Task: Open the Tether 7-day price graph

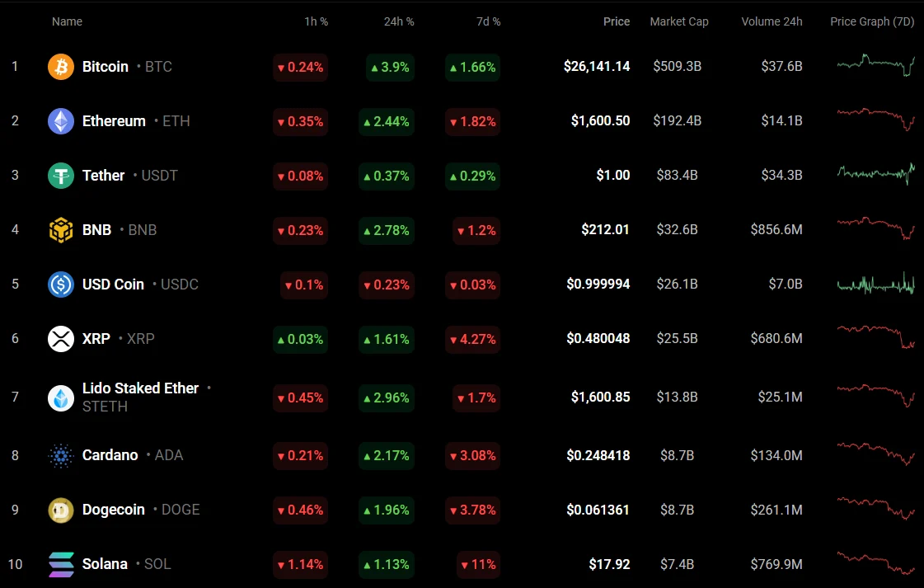Action: pos(875,173)
